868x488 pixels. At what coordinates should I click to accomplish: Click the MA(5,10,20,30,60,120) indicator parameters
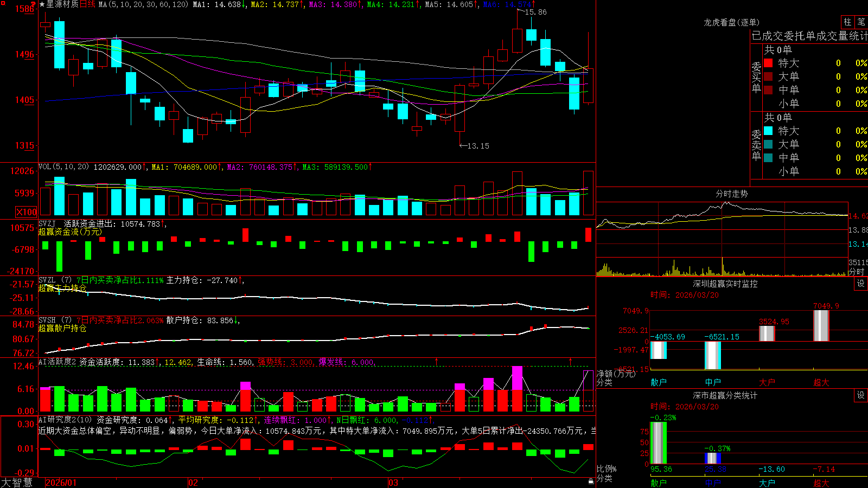(x=143, y=4)
